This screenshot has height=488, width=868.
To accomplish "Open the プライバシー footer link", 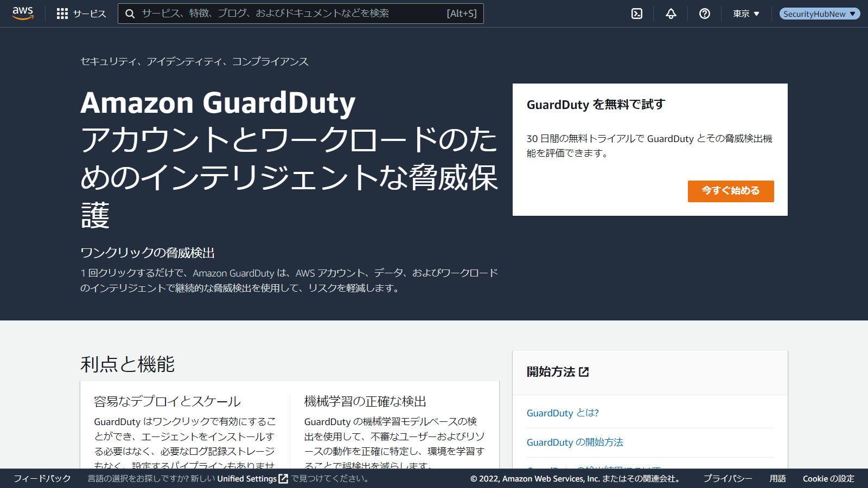I will (x=727, y=479).
